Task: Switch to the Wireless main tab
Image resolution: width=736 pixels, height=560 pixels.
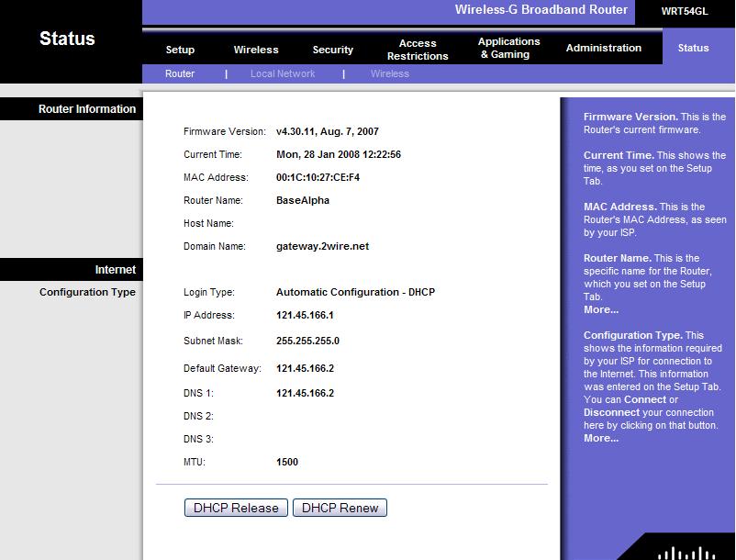Action: tap(256, 50)
